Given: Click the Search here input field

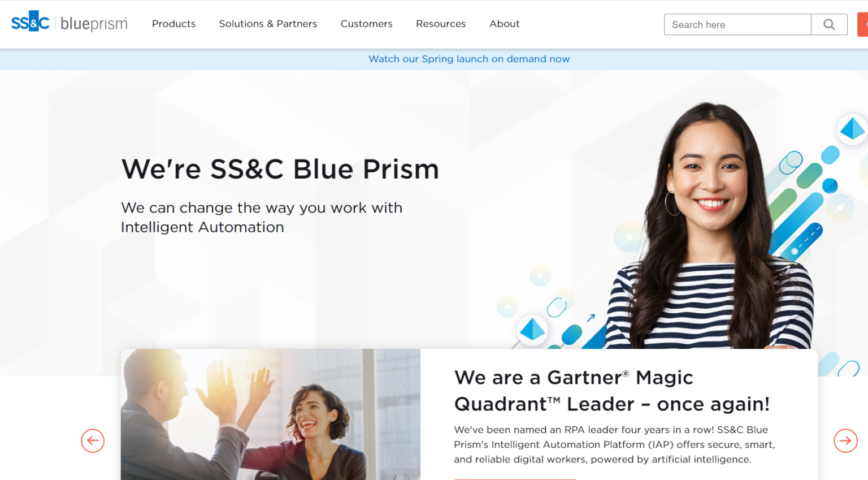Looking at the screenshot, I should point(737,24).
